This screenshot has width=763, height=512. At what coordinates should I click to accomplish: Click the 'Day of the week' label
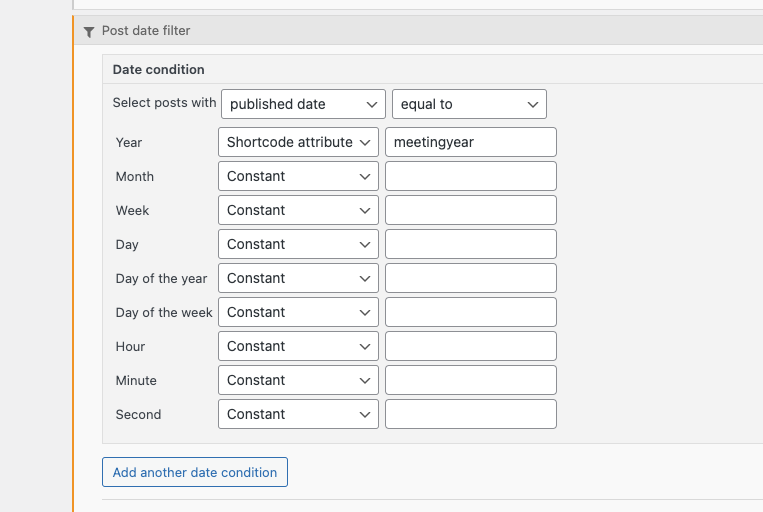pos(164,312)
